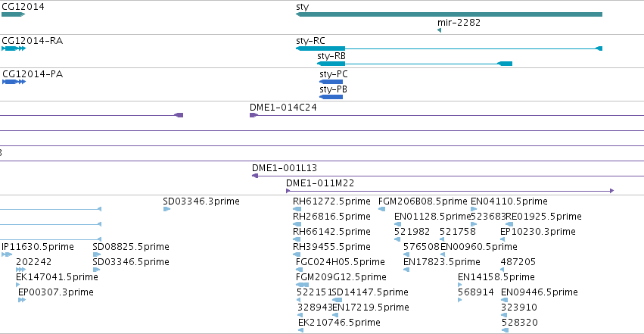Click the CG12014-PA protein label
Screen dimensions: 644x334
coord(33,74)
